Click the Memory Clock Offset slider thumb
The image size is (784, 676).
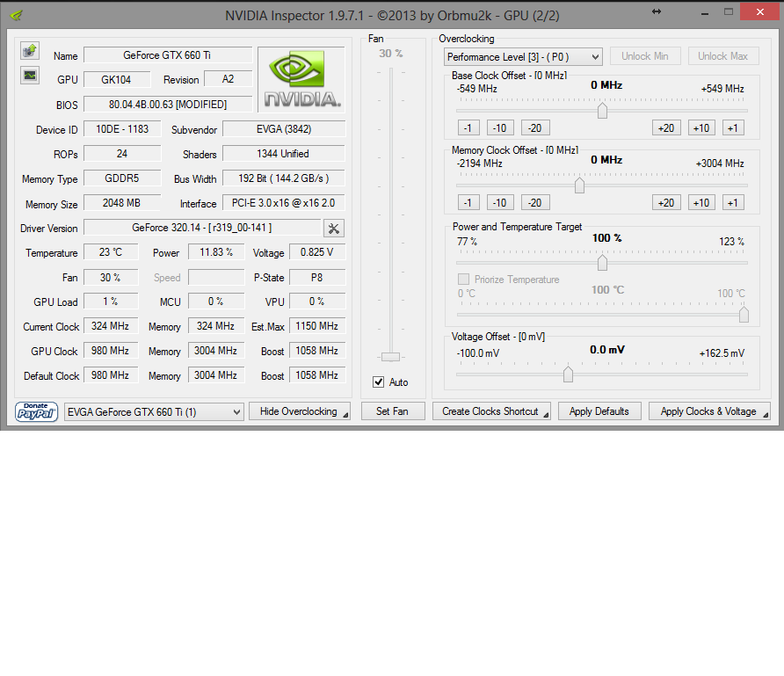pyautogui.click(x=579, y=185)
